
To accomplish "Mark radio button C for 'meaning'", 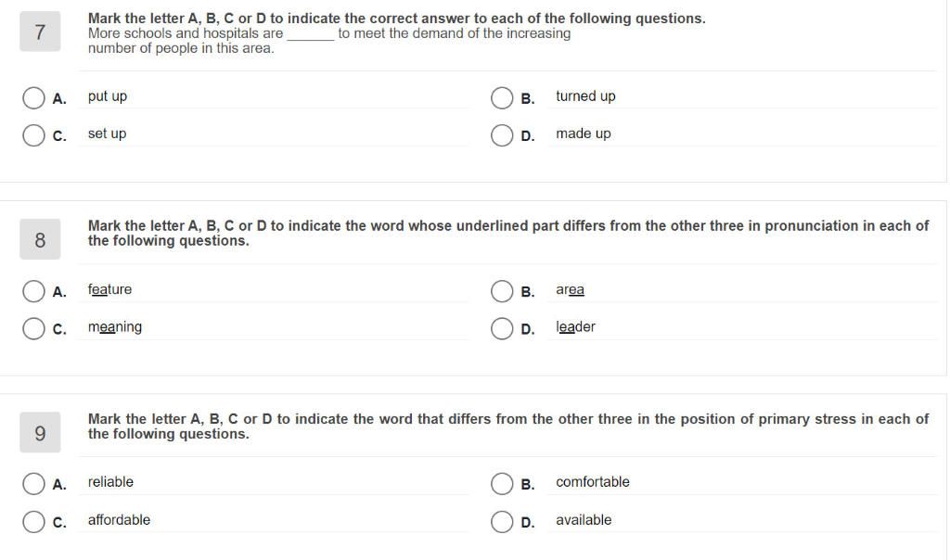I will [33, 329].
